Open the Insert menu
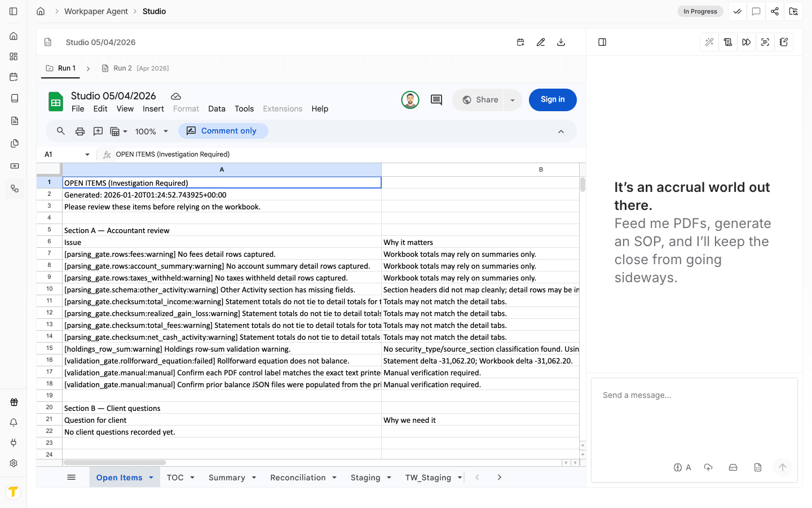 [x=153, y=109]
